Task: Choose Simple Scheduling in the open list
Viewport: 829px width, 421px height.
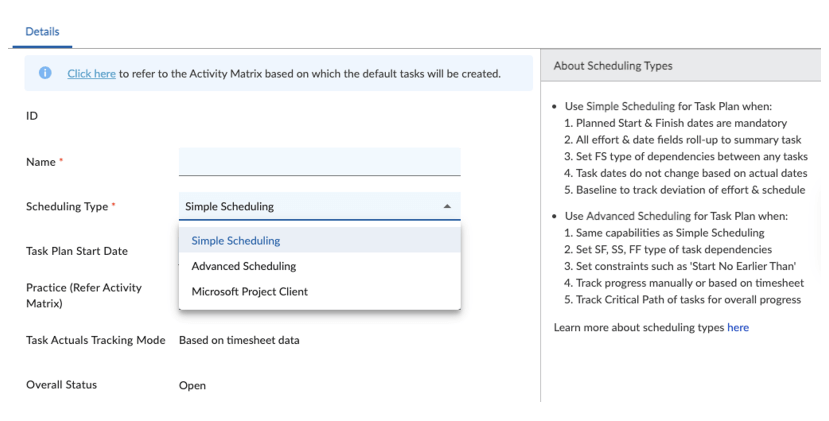Action: 236,240
